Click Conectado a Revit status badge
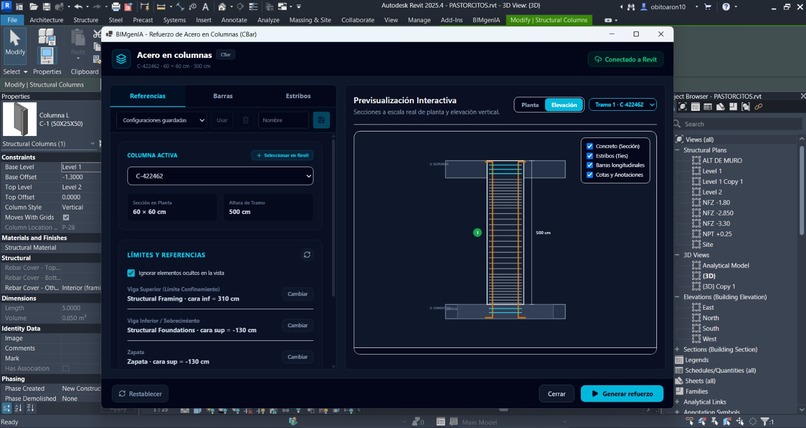The width and height of the screenshot is (806, 428). click(626, 59)
